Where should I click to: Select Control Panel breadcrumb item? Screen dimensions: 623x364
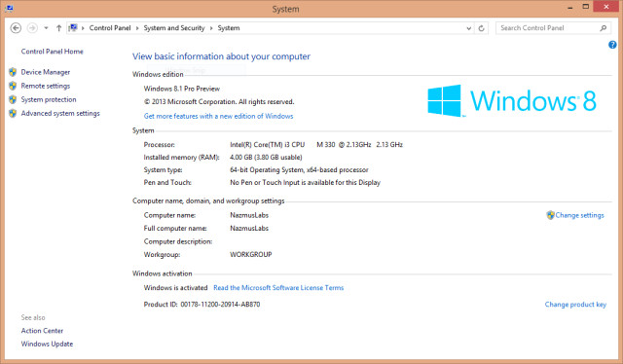point(110,28)
